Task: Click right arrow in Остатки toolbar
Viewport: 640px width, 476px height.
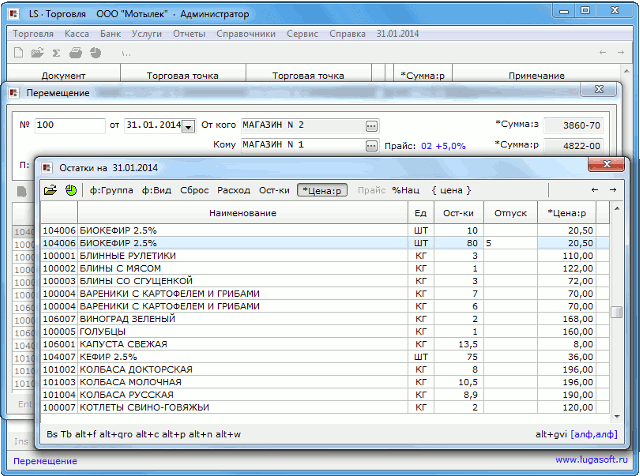Action: (613, 190)
